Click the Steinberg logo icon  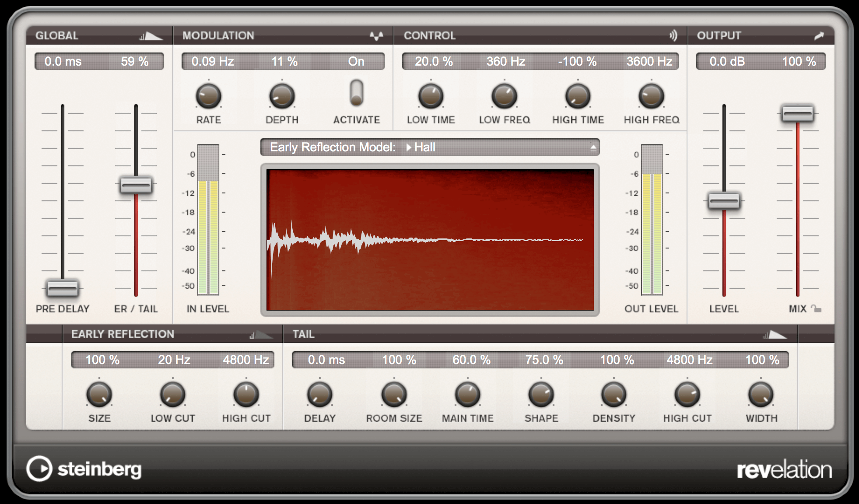[x=39, y=469]
